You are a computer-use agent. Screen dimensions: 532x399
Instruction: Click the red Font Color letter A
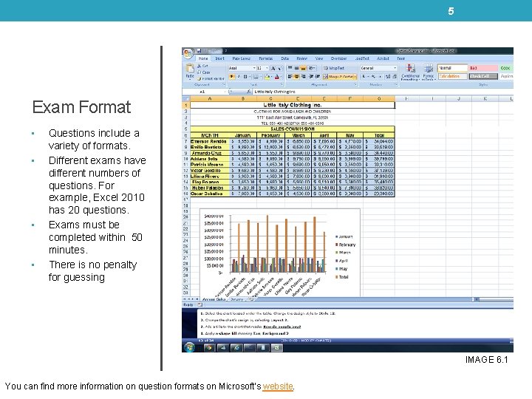tap(277, 77)
